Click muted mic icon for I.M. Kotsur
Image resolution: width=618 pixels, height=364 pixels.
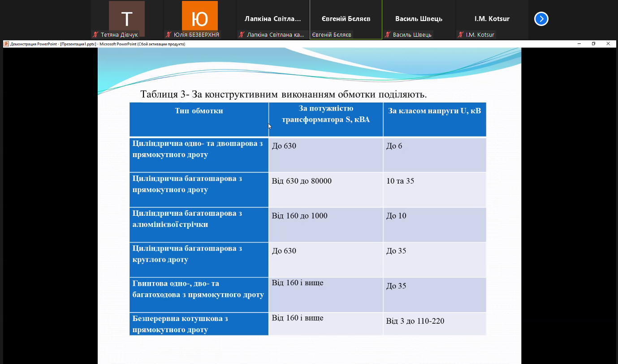(461, 35)
